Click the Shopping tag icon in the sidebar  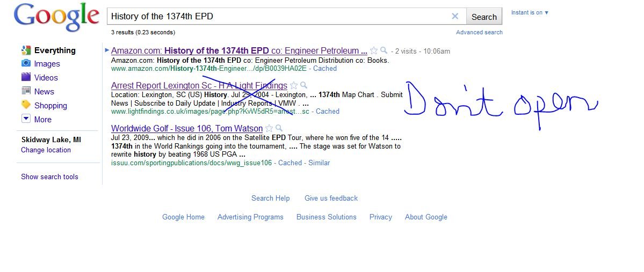26,105
